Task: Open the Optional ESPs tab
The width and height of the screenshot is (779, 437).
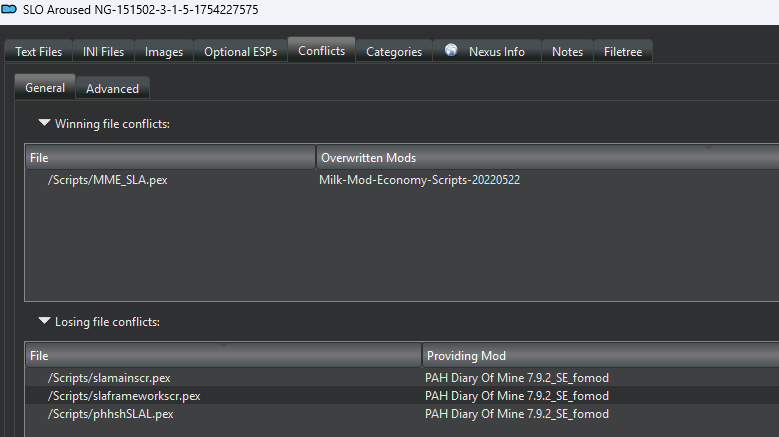Action: point(240,52)
